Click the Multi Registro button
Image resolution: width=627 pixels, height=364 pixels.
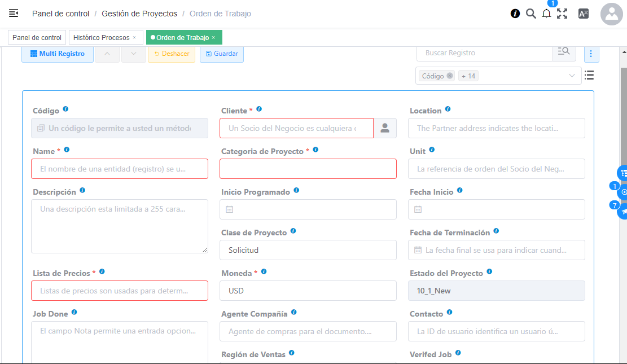[x=58, y=54]
